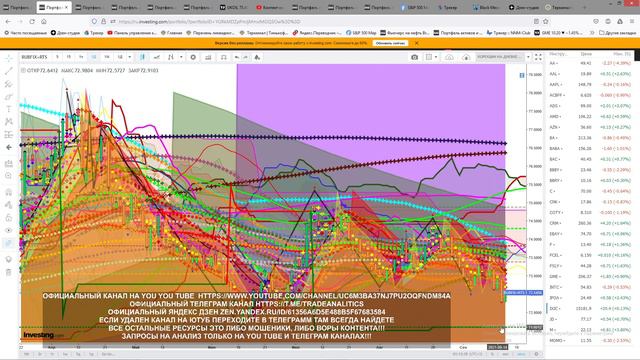The height and width of the screenshot is (360, 640).
Task: Select the EBAY row in watchlist
Action: [x=590, y=234]
